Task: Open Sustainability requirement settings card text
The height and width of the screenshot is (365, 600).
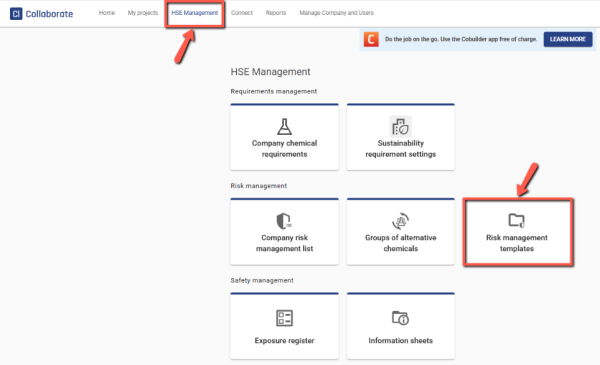Action: point(401,148)
